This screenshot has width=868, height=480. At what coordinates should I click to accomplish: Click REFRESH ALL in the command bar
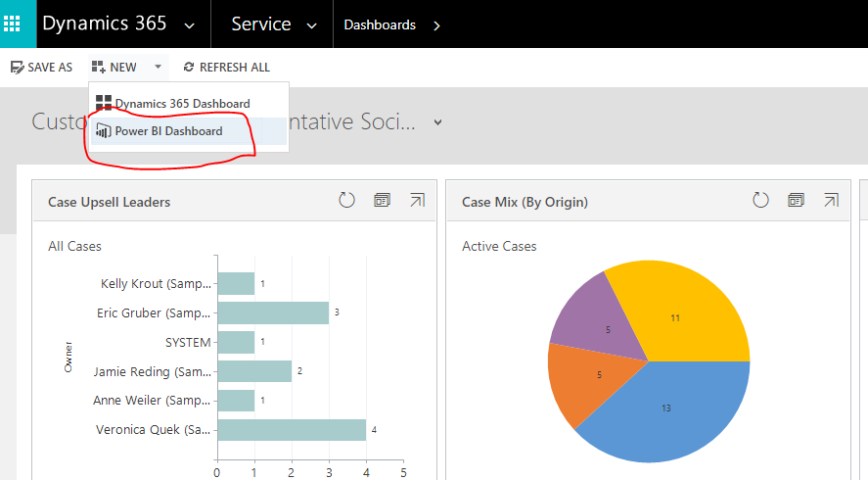[226, 67]
